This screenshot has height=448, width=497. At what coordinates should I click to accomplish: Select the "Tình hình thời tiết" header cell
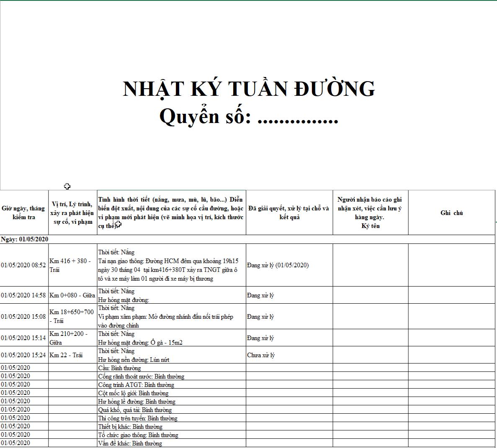pos(171,212)
